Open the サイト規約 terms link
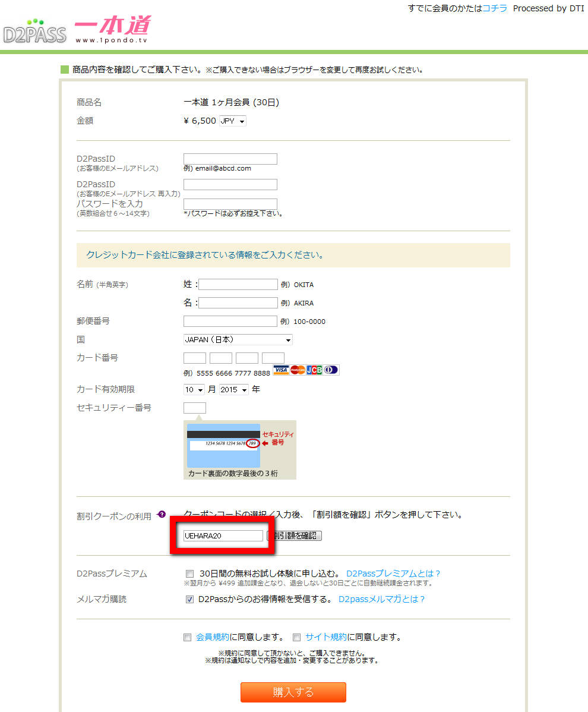This screenshot has height=712, width=588. [x=325, y=637]
